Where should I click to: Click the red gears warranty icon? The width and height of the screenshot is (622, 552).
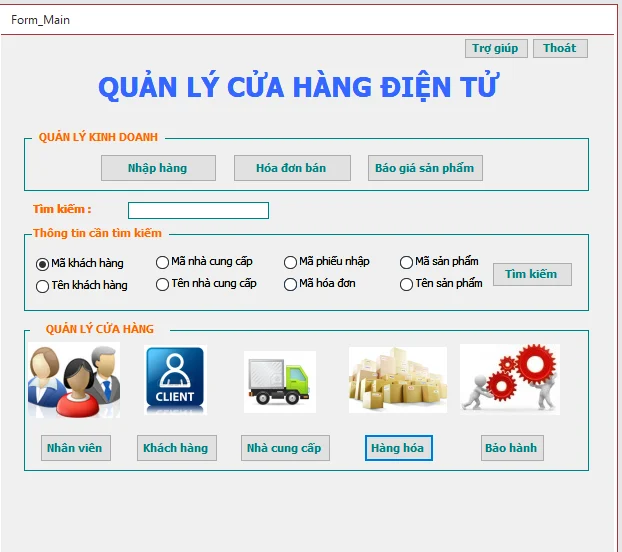point(509,379)
